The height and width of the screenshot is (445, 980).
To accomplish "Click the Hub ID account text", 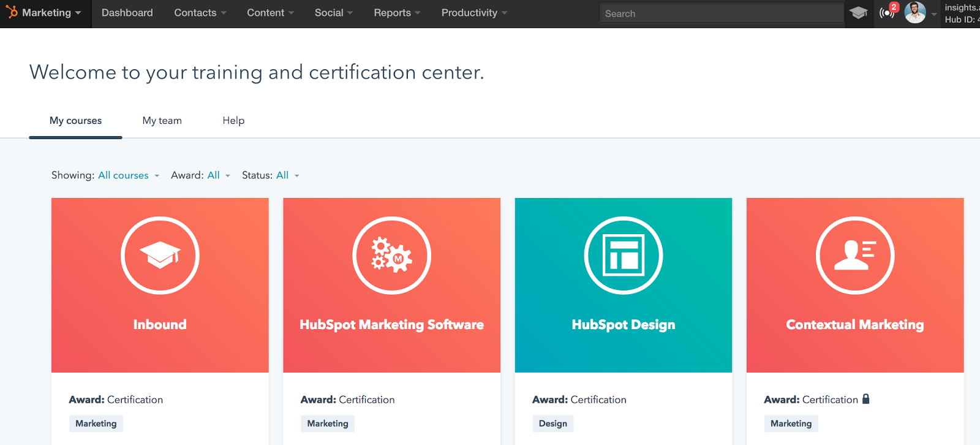I will [962, 20].
